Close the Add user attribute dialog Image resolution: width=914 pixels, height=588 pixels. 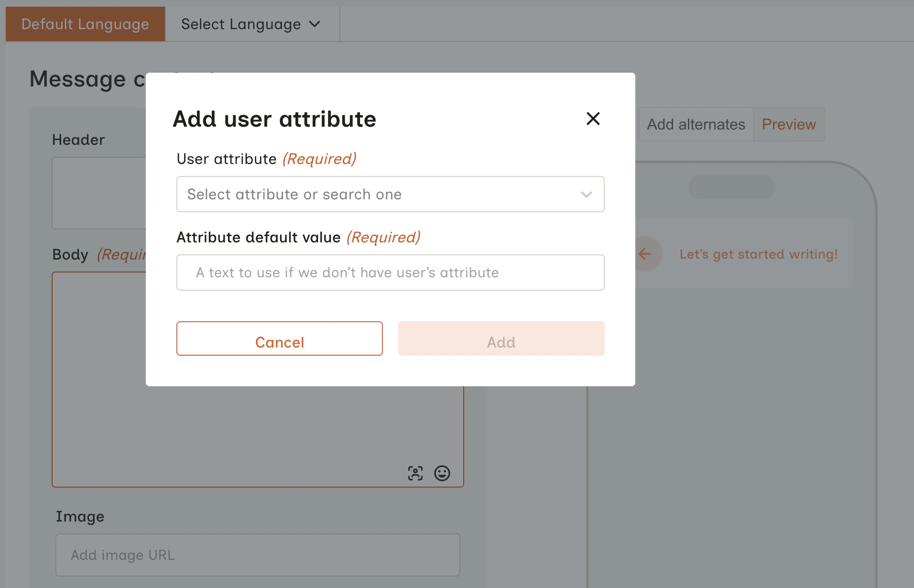[x=593, y=119]
